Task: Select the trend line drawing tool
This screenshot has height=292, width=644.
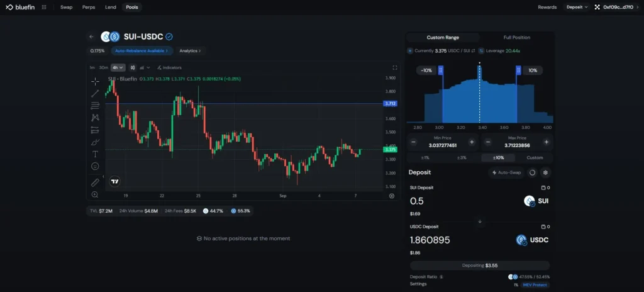Action: [95, 93]
